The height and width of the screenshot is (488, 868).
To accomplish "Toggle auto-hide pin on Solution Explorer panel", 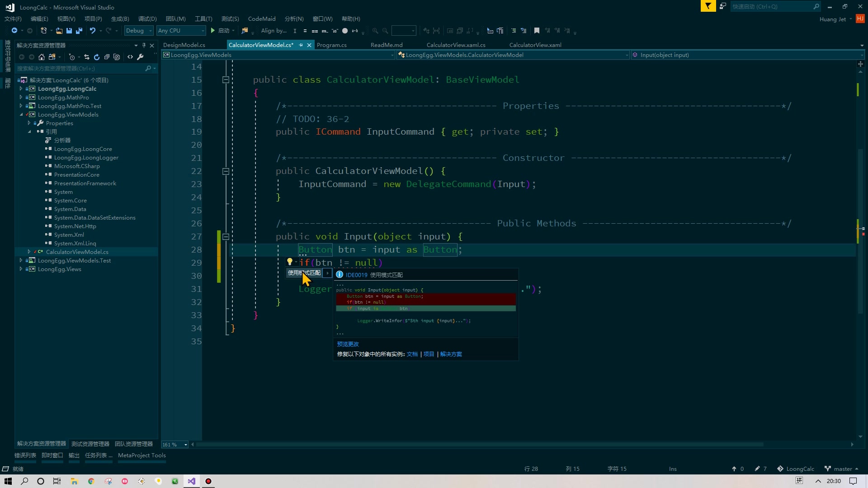I will tap(144, 45).
